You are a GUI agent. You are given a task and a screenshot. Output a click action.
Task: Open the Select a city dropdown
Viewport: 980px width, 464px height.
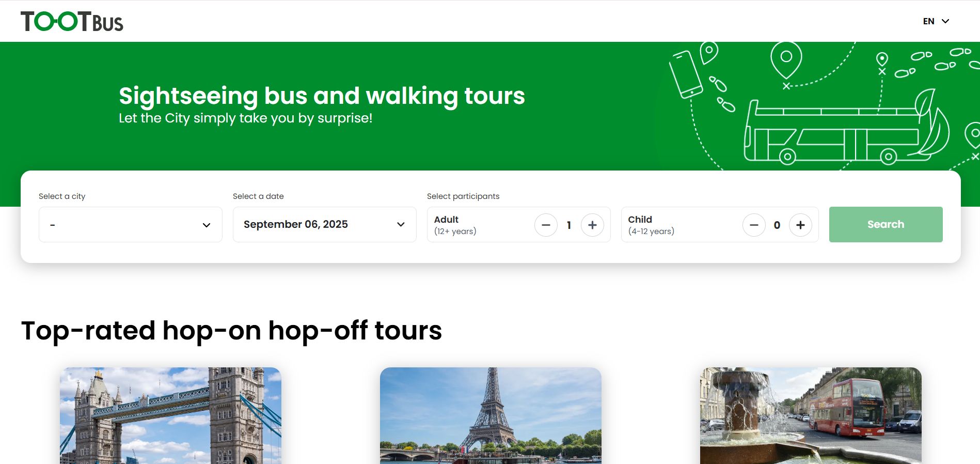(130, 225)
